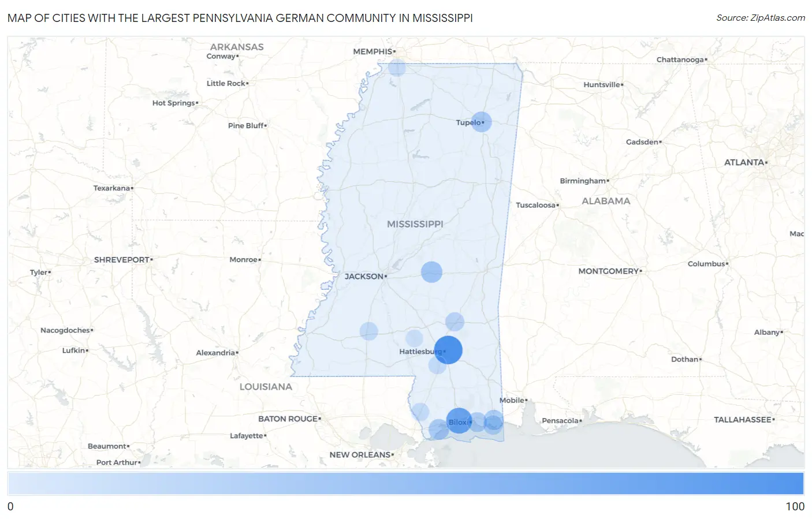The height and width of the screenshot is (519, 812).
Task: Click the map title heading
Action: coord(240,18)
